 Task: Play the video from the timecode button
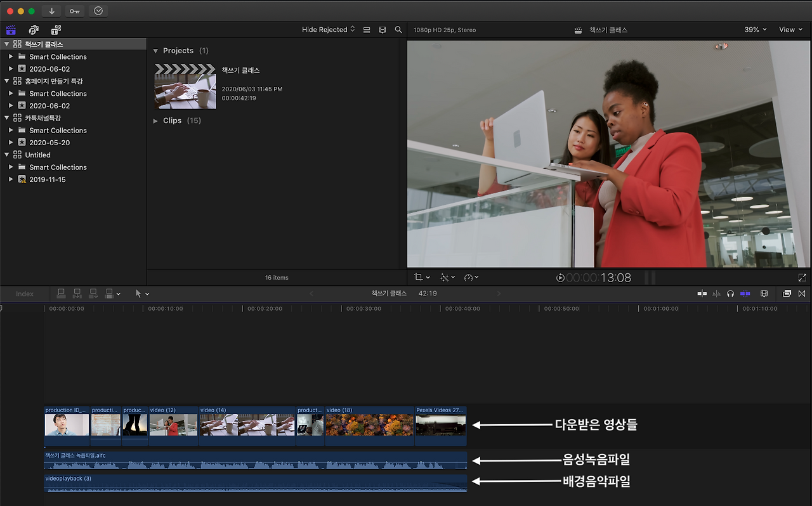pyautogui.click(x=560, y=278)
